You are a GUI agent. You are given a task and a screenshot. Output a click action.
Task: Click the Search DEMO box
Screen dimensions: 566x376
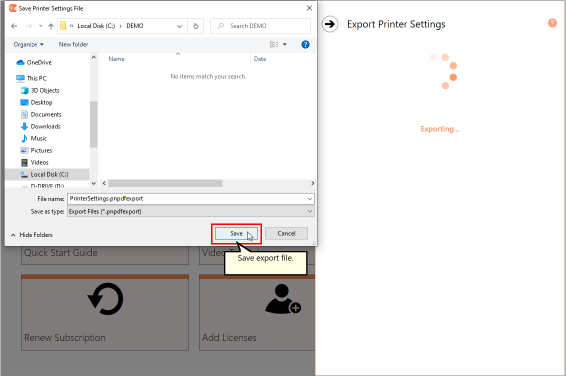coord(260,26)
